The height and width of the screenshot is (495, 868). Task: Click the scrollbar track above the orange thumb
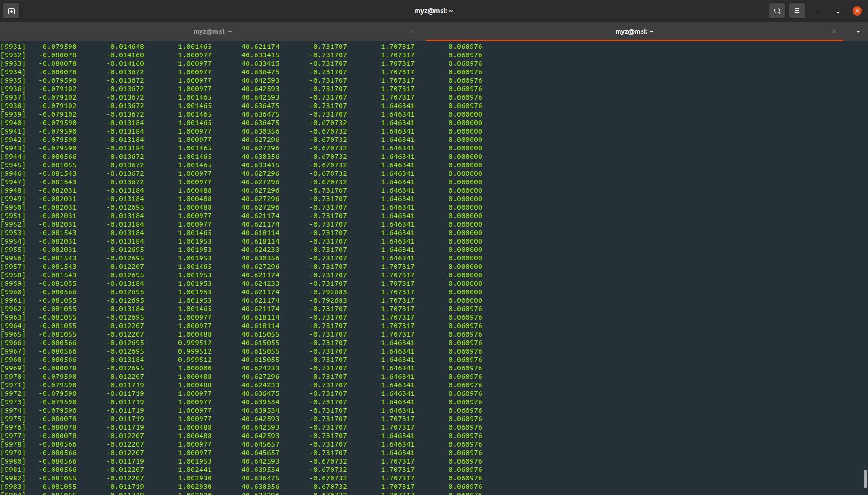(x=865, y=235)
